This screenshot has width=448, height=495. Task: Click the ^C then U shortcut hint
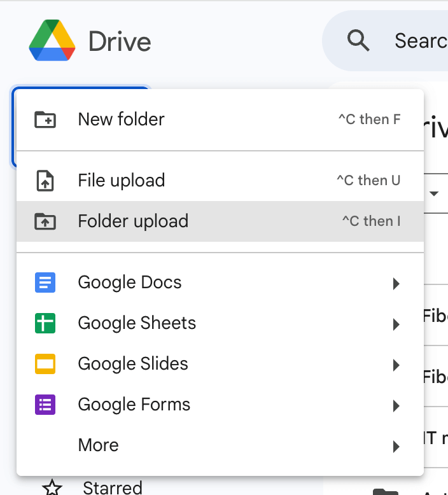click(368, 180)
